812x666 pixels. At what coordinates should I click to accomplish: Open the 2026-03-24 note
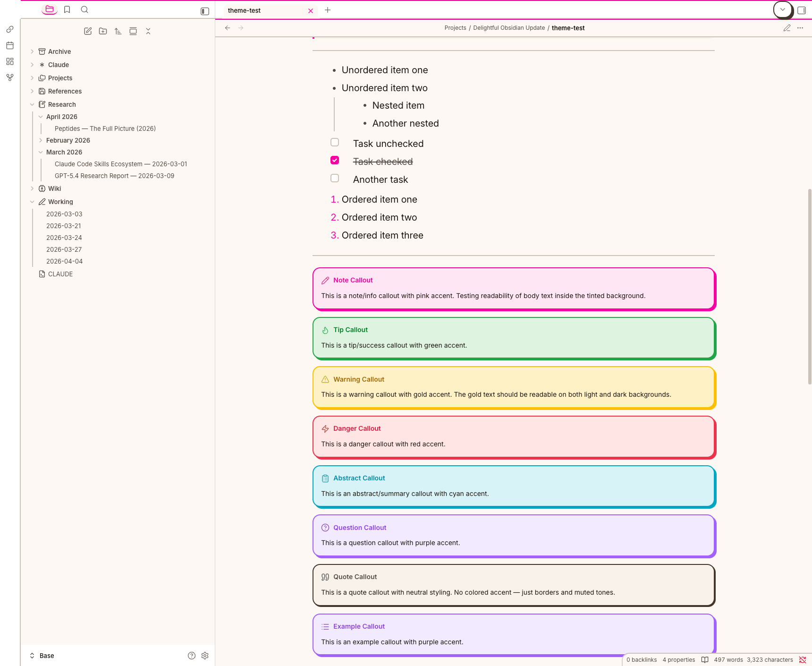click(64, 238)
